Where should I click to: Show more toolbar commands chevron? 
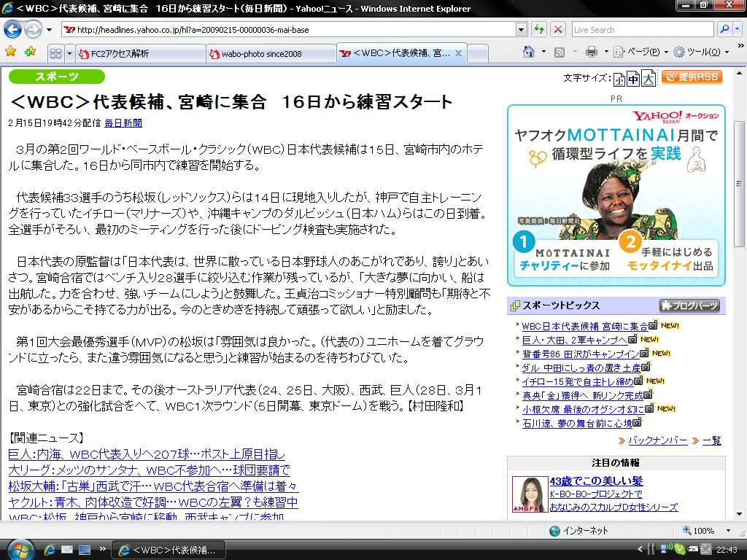tap(741, 46)
